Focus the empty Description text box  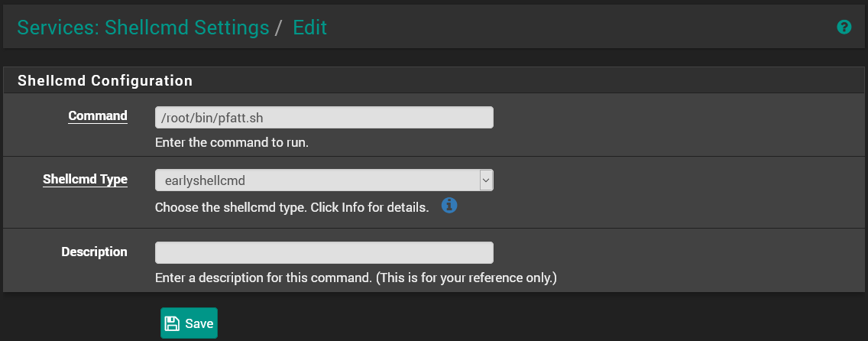pyautogui.click(x=324, y=252)
